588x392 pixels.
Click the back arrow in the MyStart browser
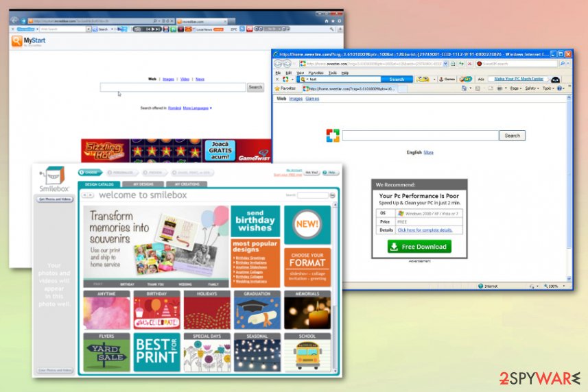[14, 21]
